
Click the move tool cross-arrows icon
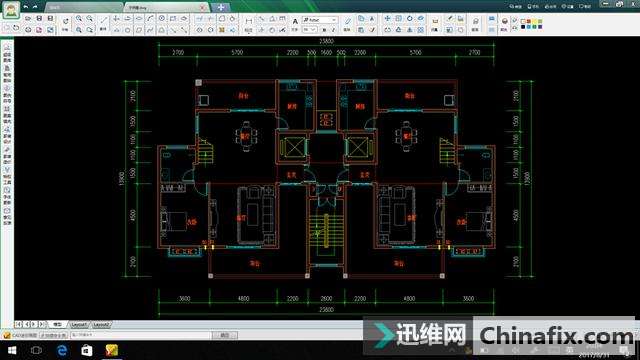click(x=387, y=18)
